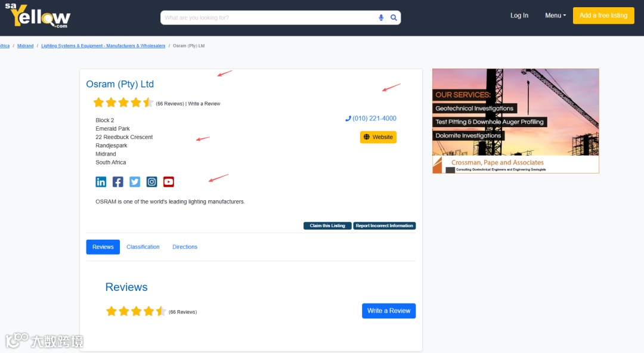Click the blue 'Write a Review' button
The image size is (644, 353).
point(389,311)
